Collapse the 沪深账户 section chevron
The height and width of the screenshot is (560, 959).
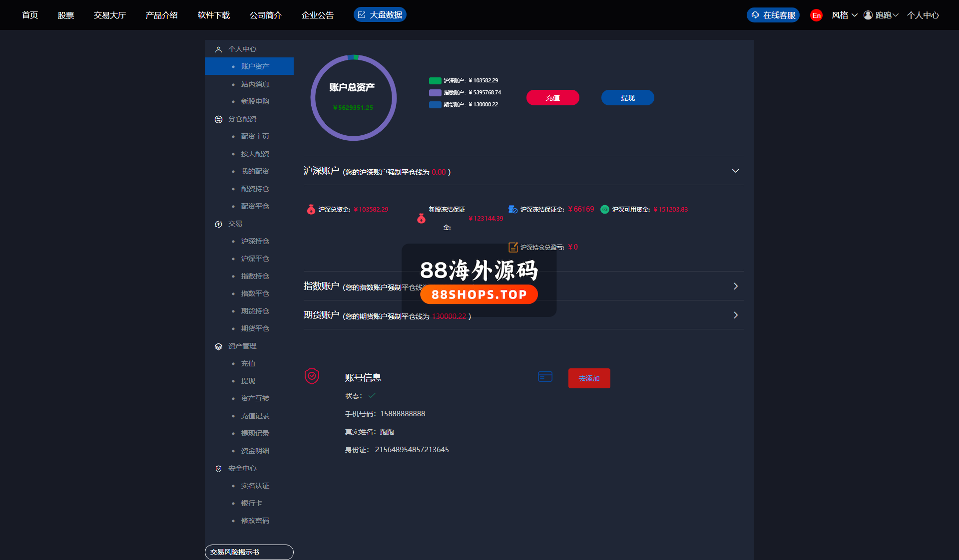[x=735, y=171]
